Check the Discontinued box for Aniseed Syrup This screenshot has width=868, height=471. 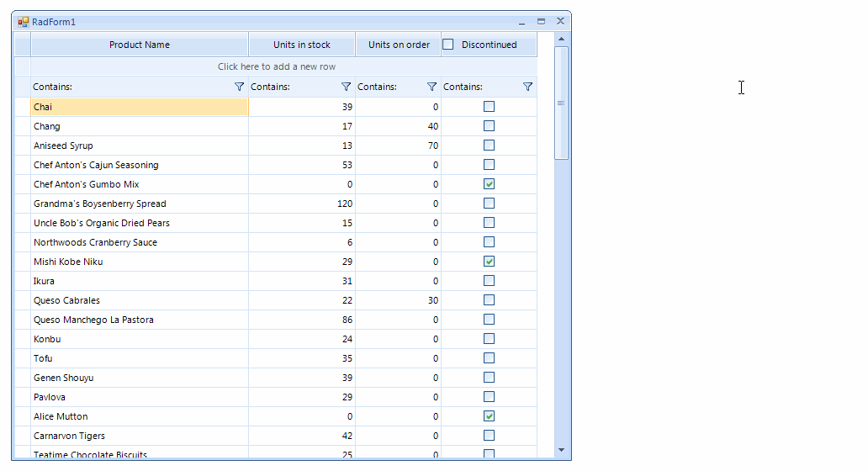[489, 145]
